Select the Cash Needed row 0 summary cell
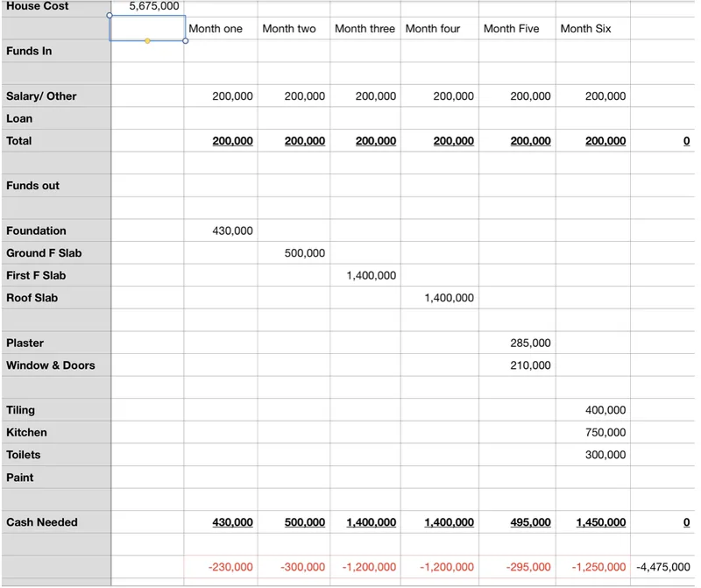The width and height of the screenshot is (701, 588). [x=662, y=522]
